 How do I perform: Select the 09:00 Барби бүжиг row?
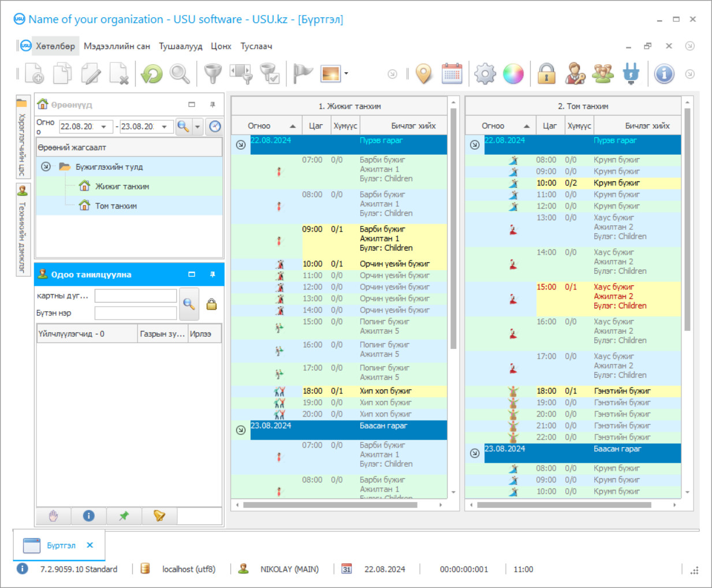click(x=340, y=241)
